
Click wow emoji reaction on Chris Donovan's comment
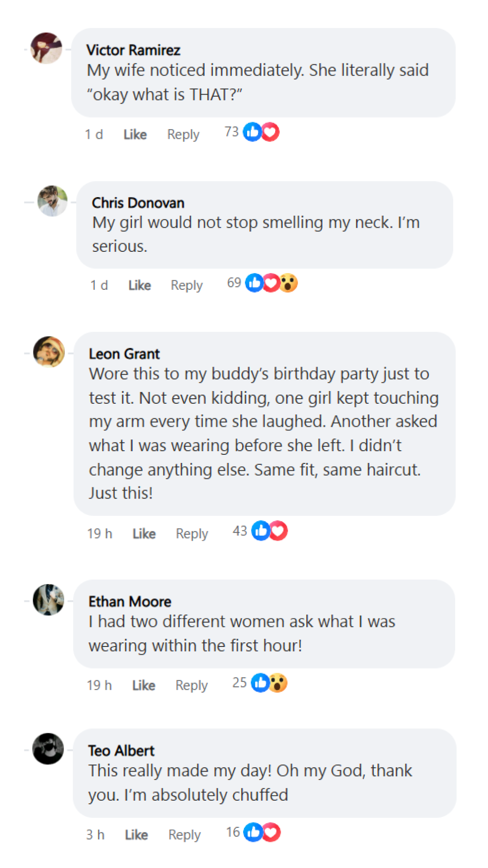tap(288, 283)
